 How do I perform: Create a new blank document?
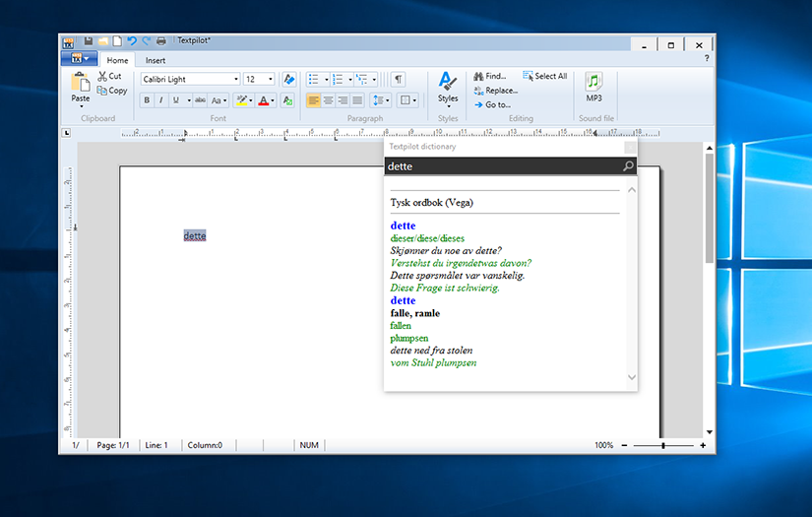pos(117,41)
